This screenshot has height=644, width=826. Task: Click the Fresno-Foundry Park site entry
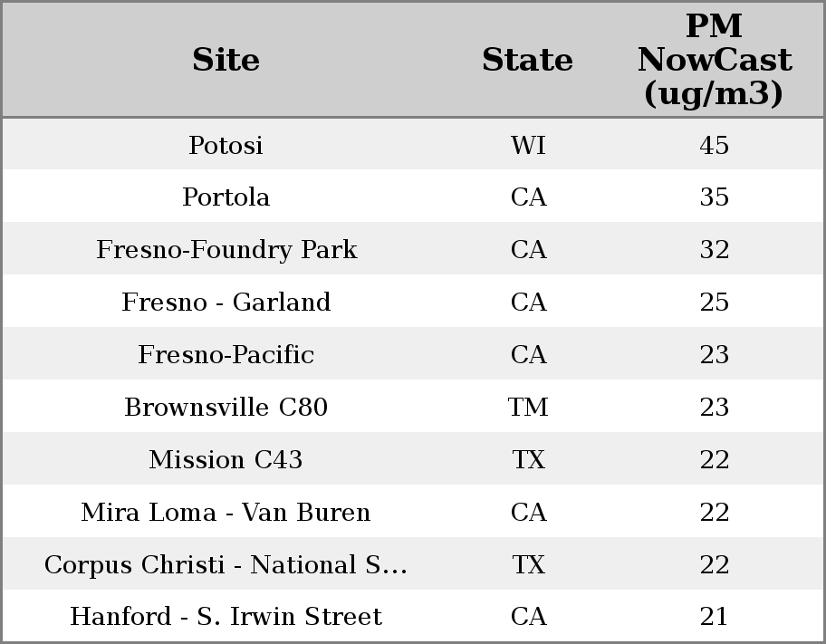pyautogui.click(x=226, y=250)
